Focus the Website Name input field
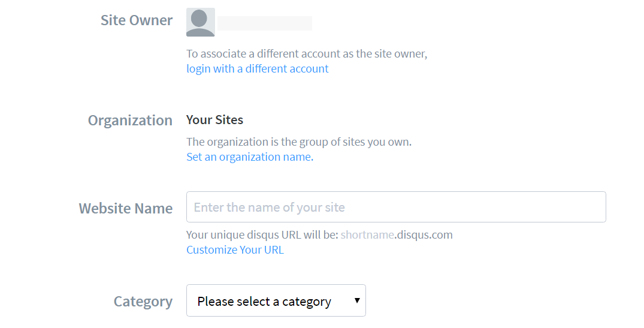Screen dimensions: 644x328 [x=395, y=207]
